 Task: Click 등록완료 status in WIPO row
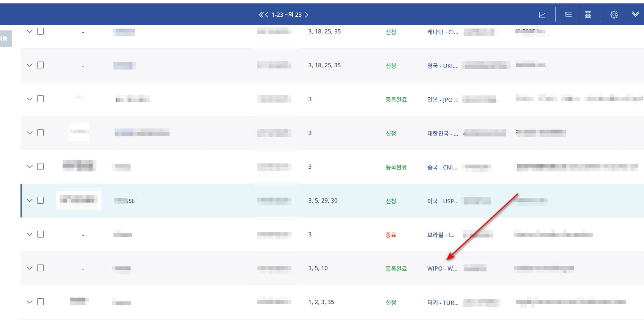(396, 269)
